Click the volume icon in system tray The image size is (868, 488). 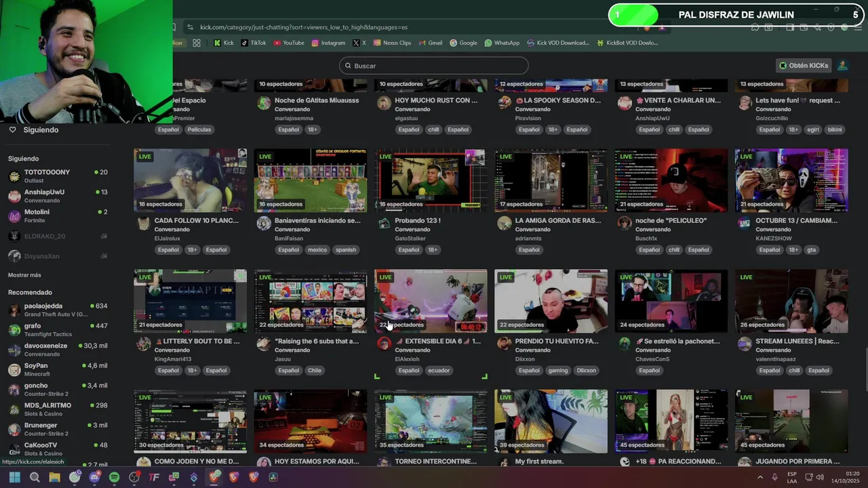[819, 477]
